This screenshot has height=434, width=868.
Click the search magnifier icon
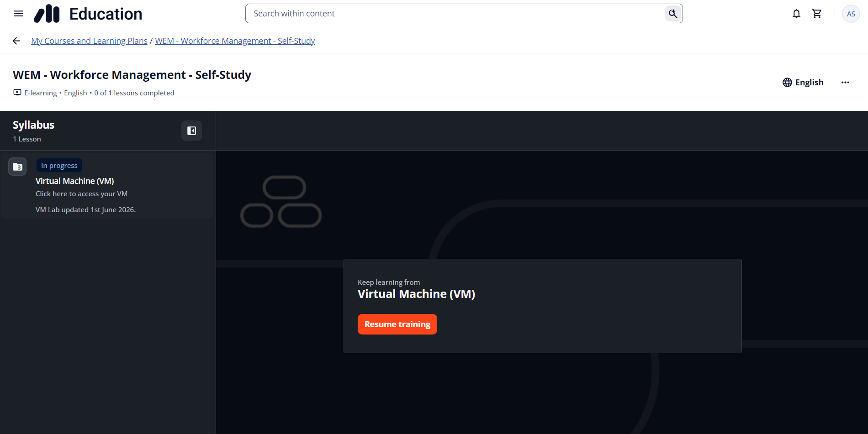point(673,14)
